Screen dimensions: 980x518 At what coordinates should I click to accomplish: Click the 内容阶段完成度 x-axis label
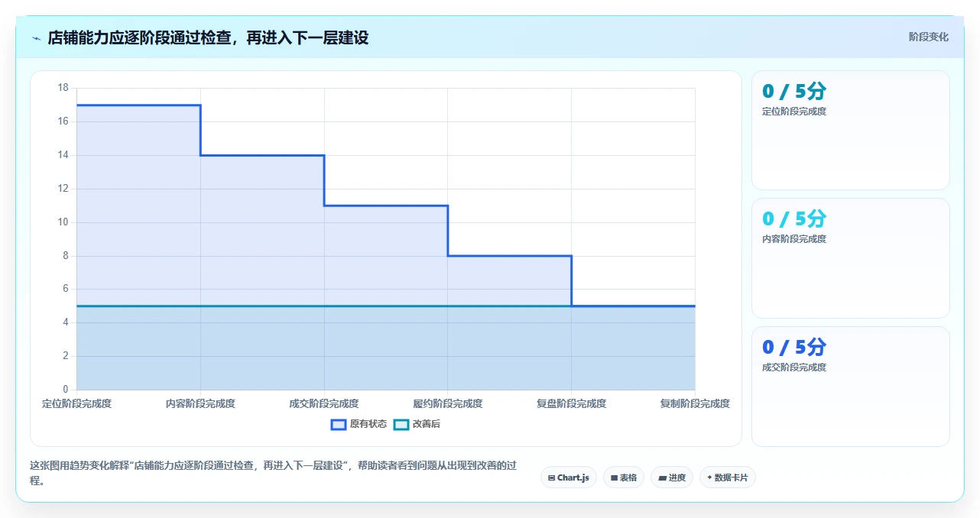click(200, 403)
